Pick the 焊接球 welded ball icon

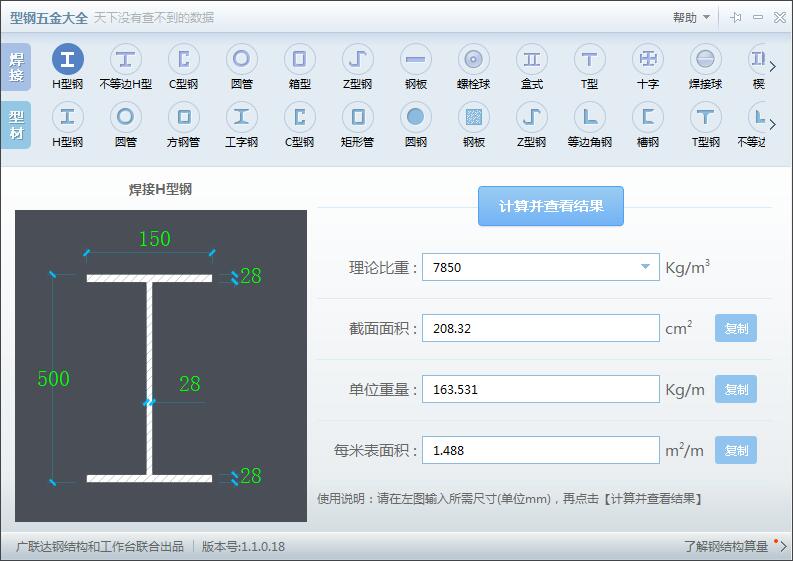[706, 60]
